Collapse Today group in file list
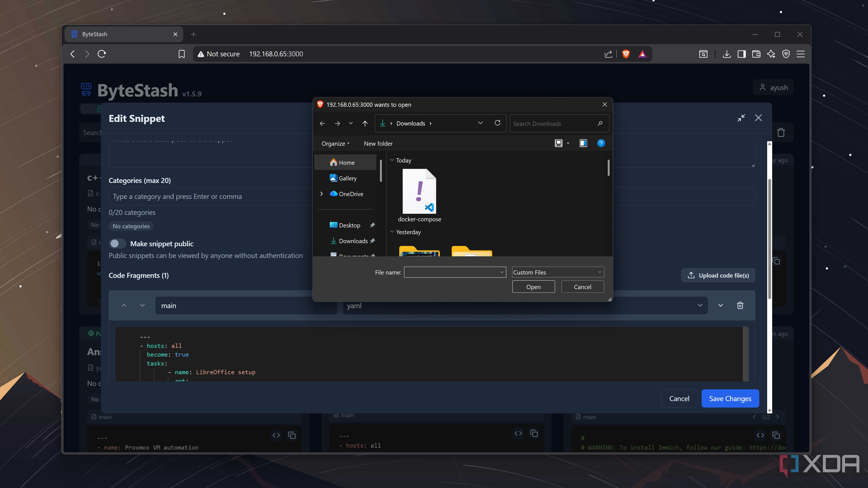This screenshot has width=868, height=488. pos(392,160)
